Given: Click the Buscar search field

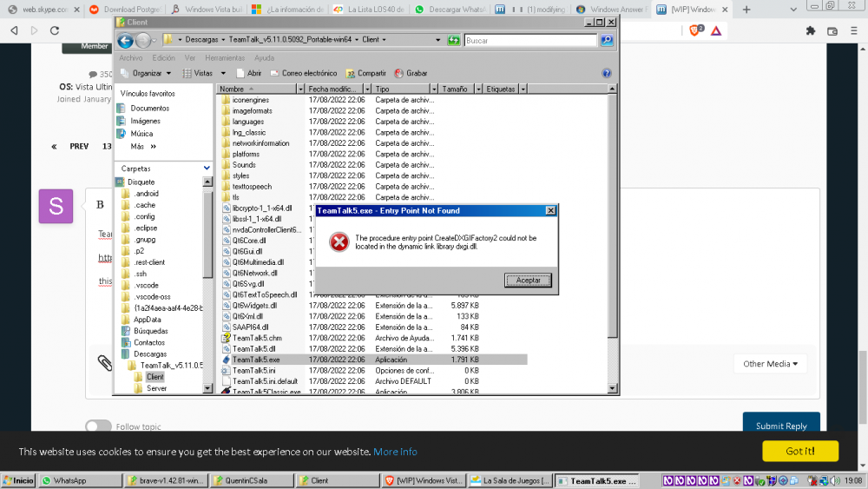Looking at the screenshot, I should pyautogui.click(x=529, y=40).
